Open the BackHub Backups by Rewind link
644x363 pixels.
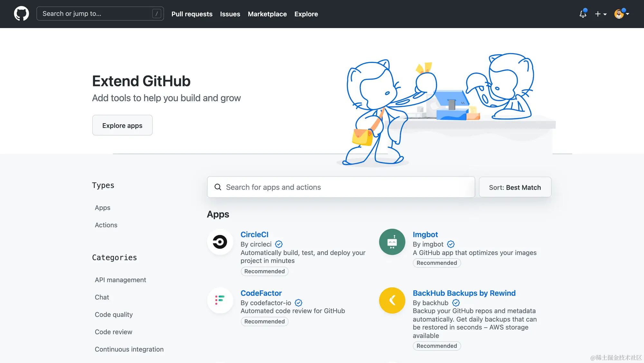pyautogui.click(x=464, y=293)
